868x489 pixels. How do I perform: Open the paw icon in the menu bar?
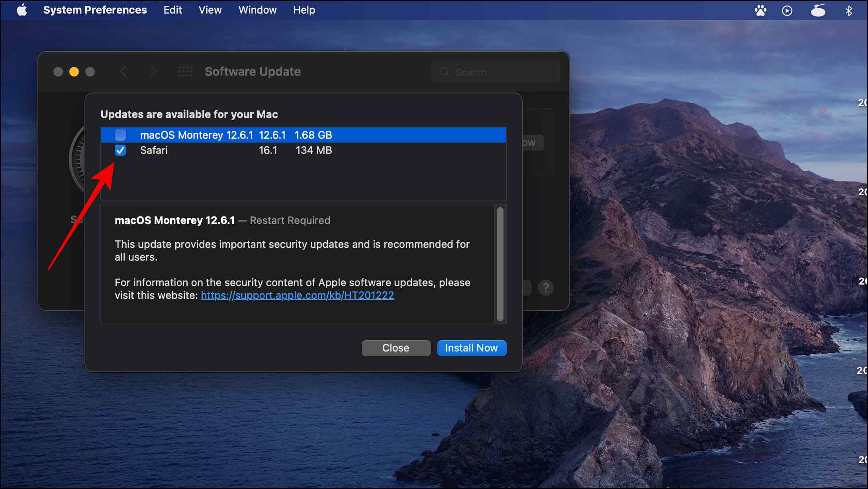coord(760,10)
